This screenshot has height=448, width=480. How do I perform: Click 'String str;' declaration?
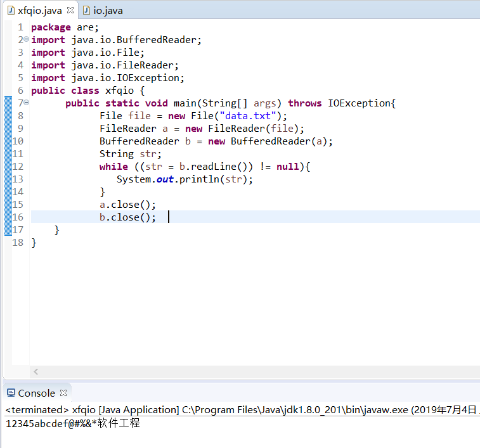point(130,154)
